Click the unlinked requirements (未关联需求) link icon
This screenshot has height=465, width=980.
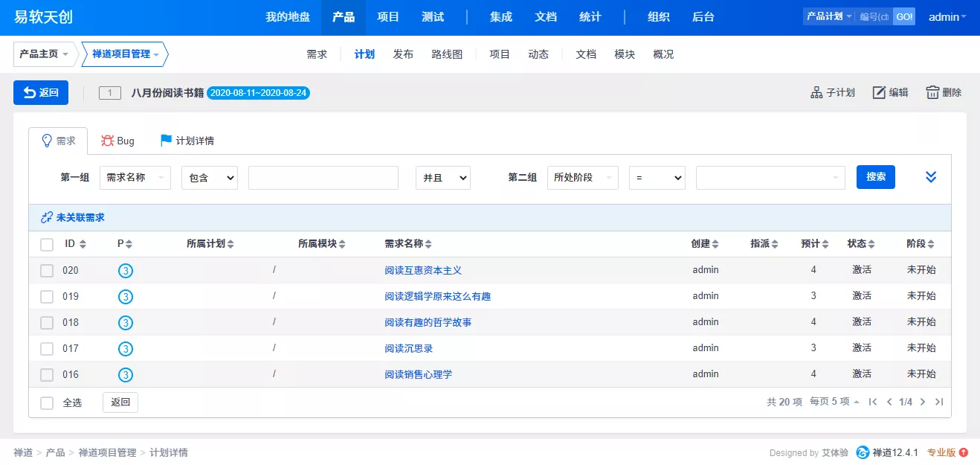tap(47, 218)
